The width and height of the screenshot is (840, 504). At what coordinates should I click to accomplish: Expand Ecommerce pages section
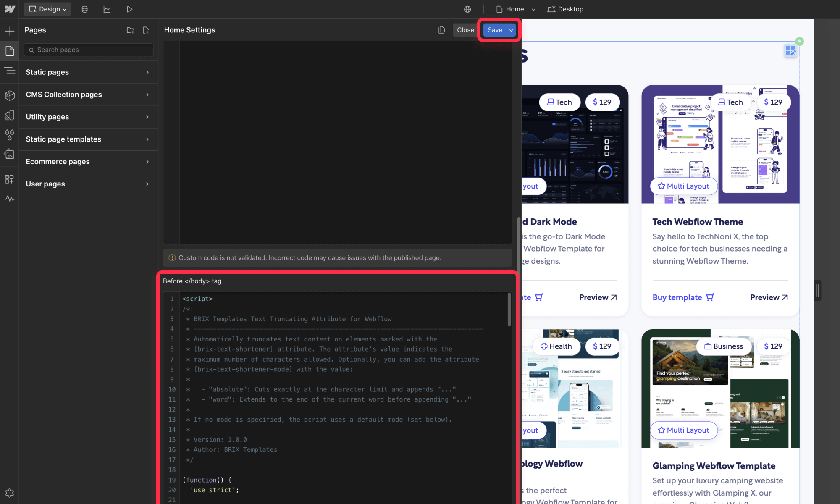(88, 161)
